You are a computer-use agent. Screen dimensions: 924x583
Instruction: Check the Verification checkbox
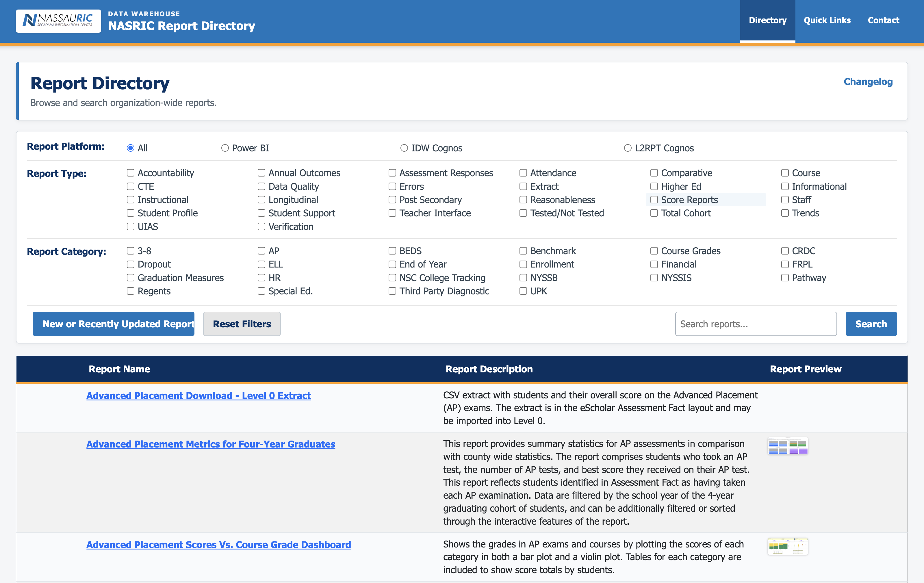[261, 227]
